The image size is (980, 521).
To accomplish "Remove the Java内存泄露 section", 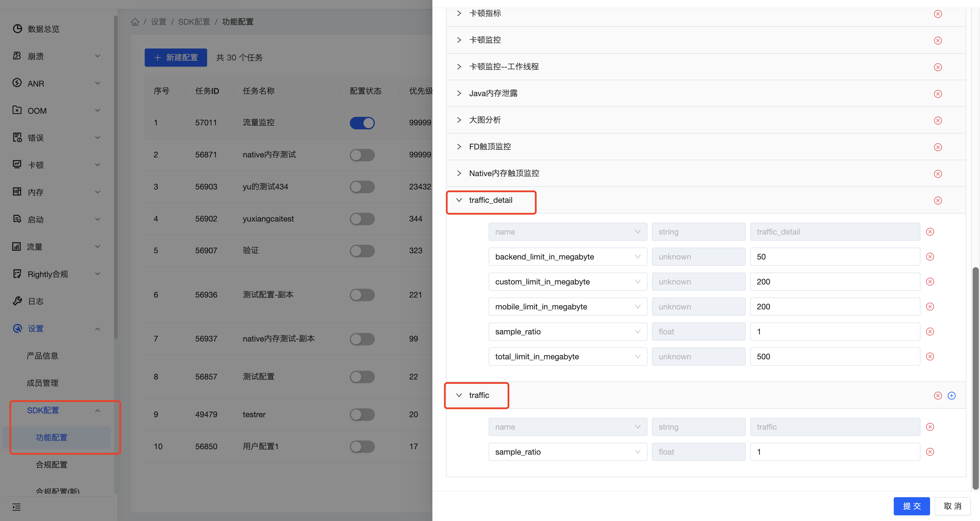I will click(x=937, y=94).
